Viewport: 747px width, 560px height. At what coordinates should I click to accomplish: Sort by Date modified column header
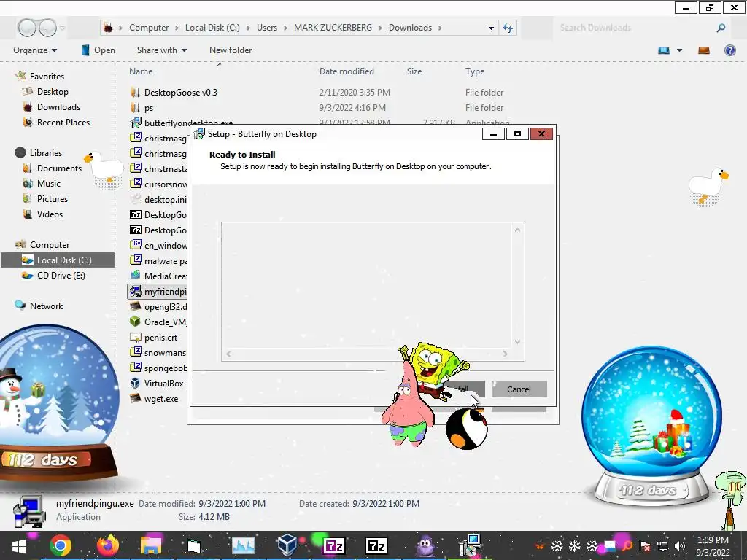click(x=347, y=71)
